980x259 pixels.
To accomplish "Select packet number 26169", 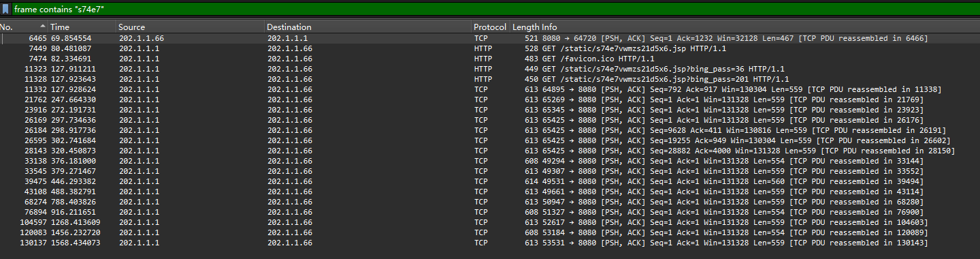I will 490,120.
